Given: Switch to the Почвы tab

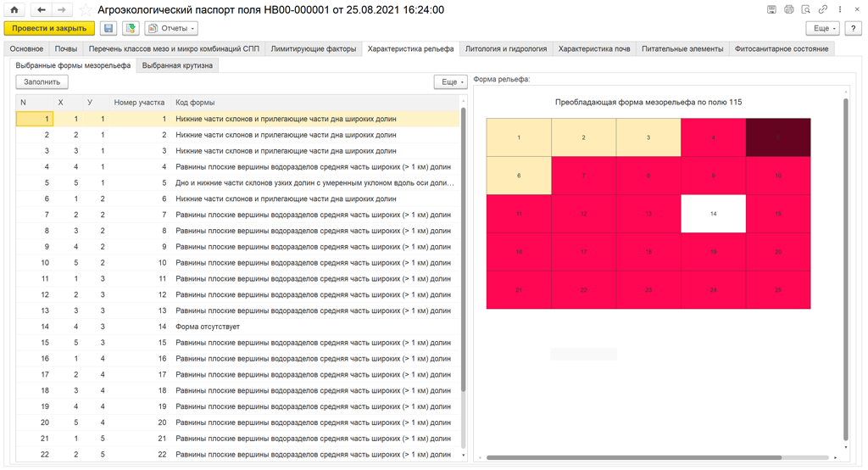Looking at the screenshot, I should pos(66,49).
